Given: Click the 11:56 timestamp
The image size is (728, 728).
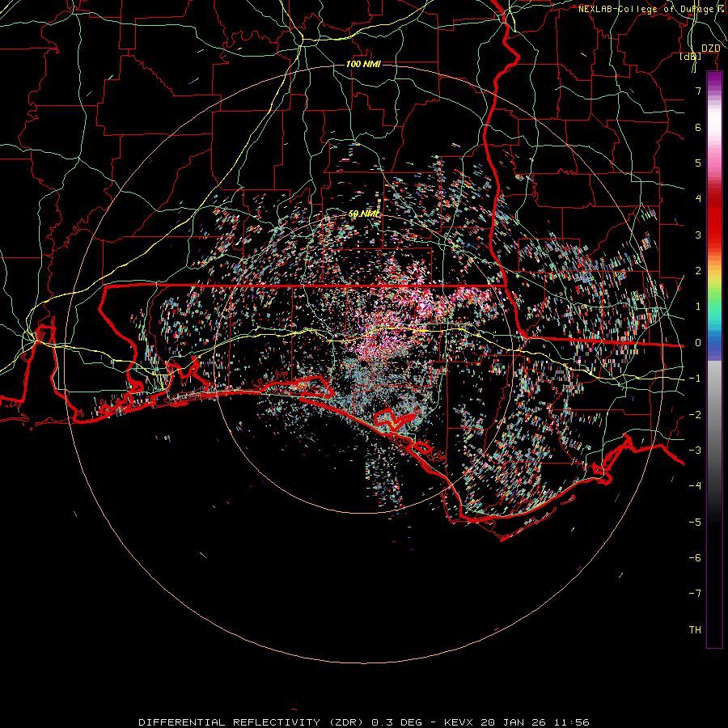Looking at the screenshot, I should pos(570,722).
